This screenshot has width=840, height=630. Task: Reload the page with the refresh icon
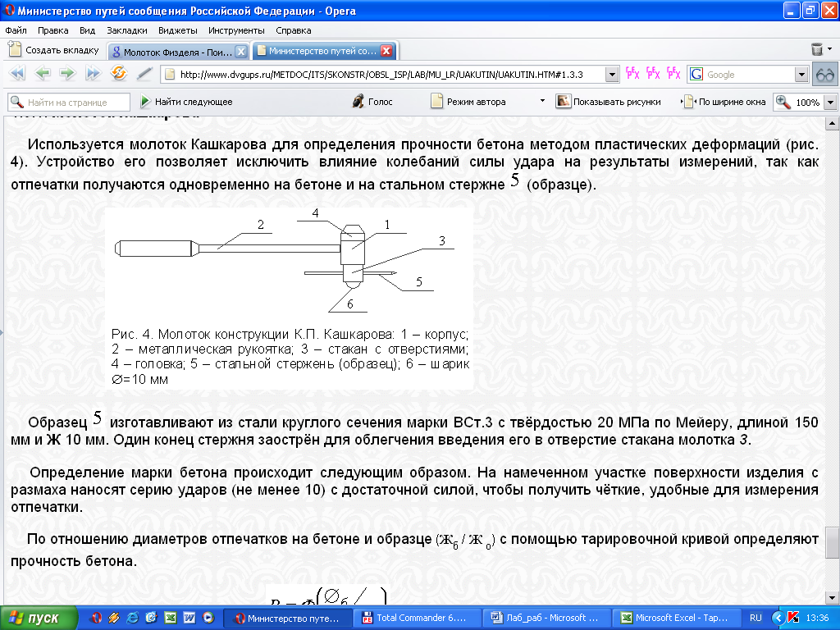(x=118, y=73)
